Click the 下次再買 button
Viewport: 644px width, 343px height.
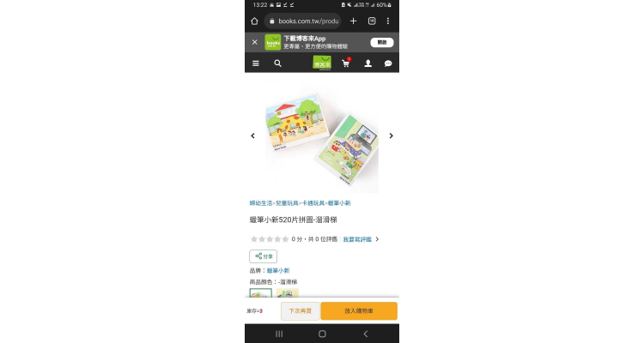click(x=301, y=311)
